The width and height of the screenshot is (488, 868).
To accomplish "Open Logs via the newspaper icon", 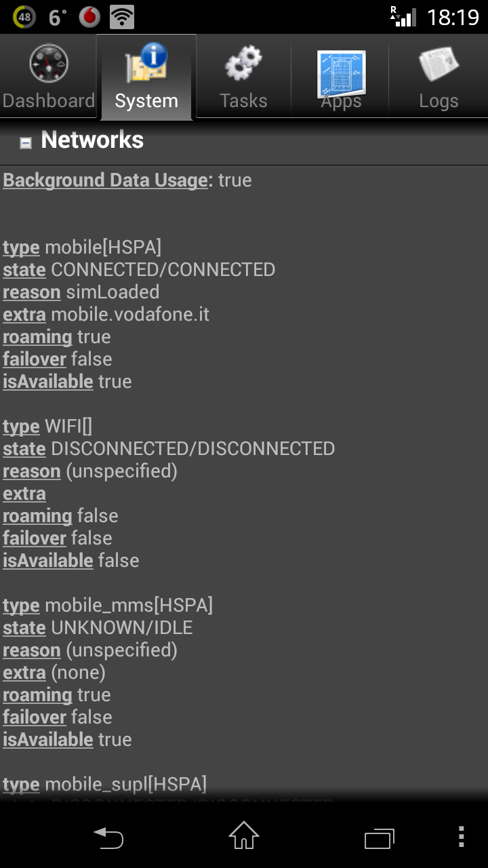I will pos(439,64).
